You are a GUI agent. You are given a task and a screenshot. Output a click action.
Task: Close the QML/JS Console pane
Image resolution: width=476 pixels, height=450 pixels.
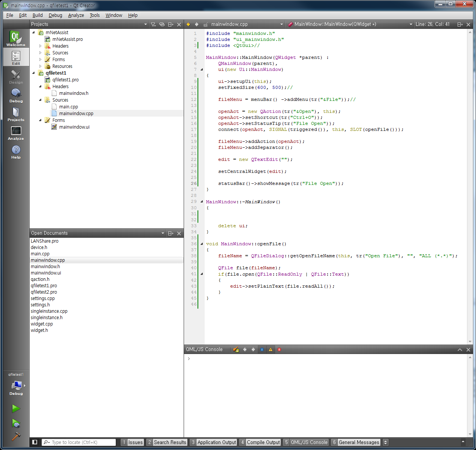point(469,349)
